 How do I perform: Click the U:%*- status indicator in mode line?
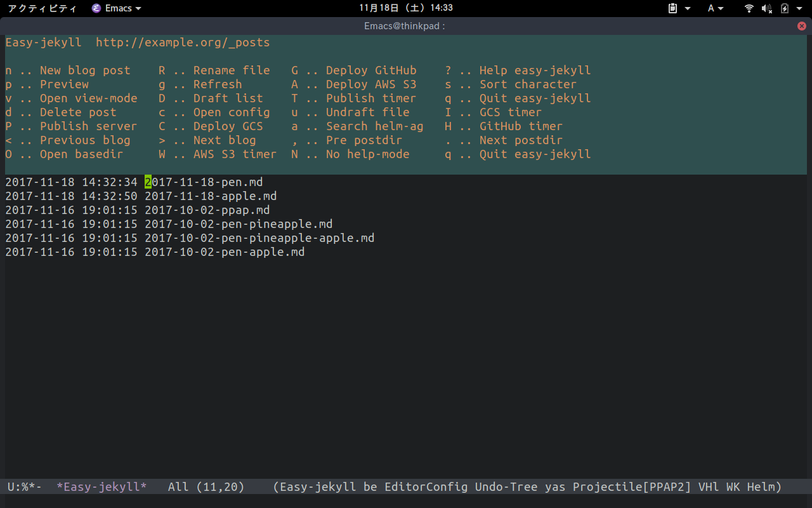(x=25, y=487)
